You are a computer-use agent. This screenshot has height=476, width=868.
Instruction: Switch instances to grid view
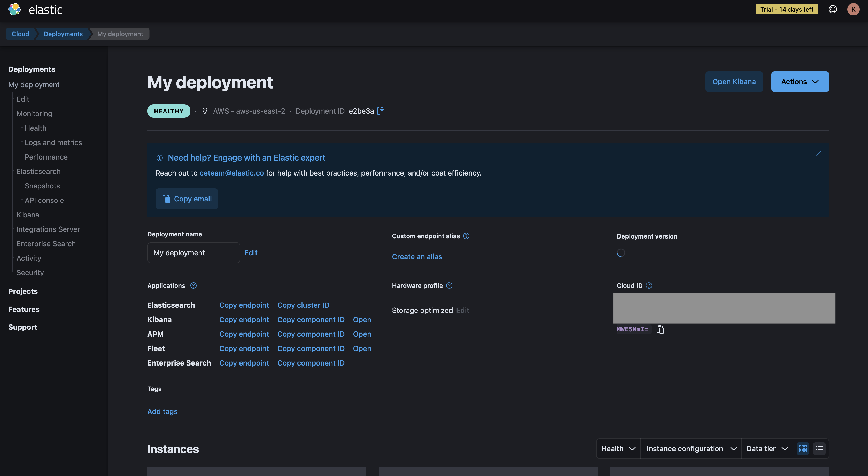(x=803, y=449)
